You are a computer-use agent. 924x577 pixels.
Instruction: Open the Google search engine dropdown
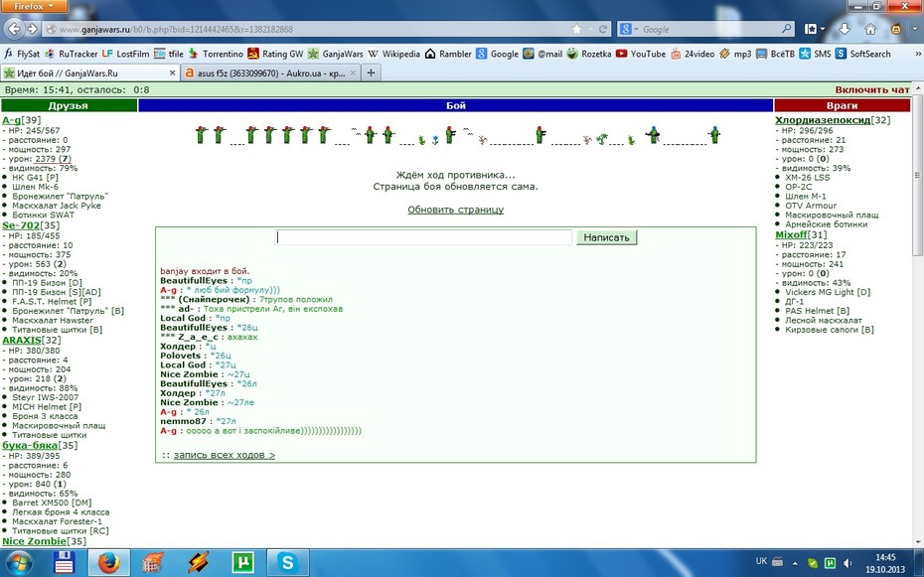pyautogui.click(x=629, y=29)
